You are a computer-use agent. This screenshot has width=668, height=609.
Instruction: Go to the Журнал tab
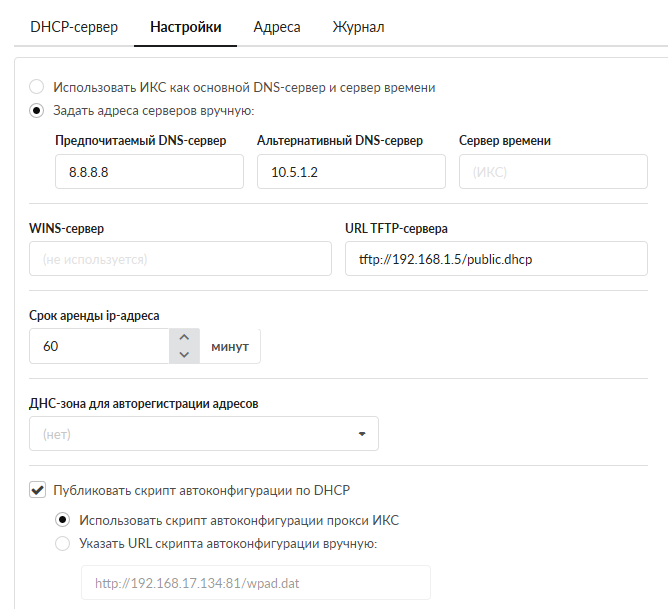pos(358,27)
